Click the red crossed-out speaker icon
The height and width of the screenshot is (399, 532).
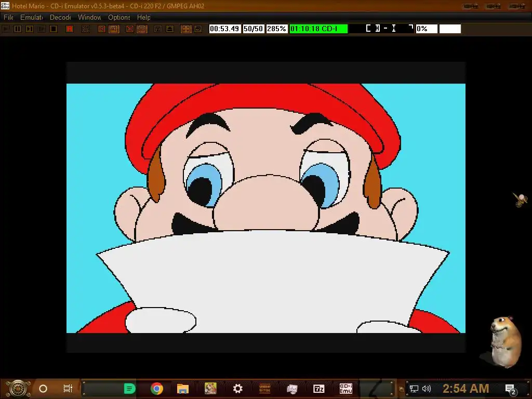[x=101, y=29]
